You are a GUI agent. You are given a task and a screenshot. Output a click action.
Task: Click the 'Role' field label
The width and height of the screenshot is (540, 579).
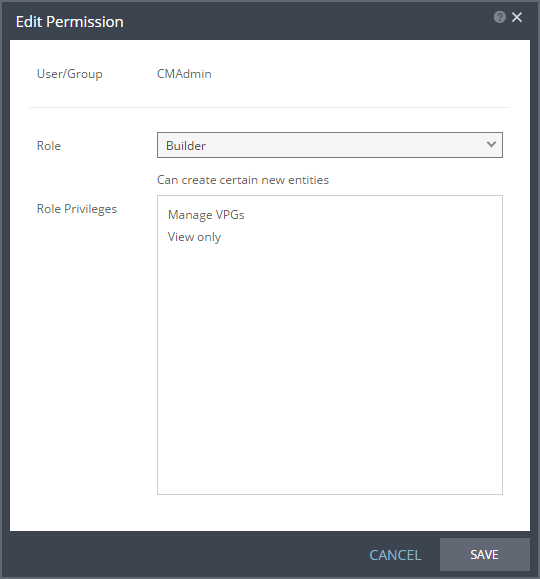(x=49, y=145)
